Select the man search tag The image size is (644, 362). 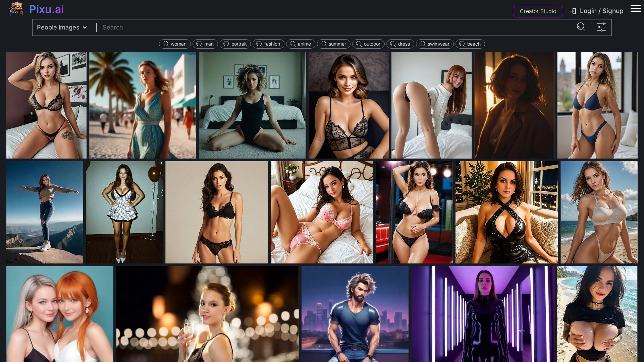205,44
